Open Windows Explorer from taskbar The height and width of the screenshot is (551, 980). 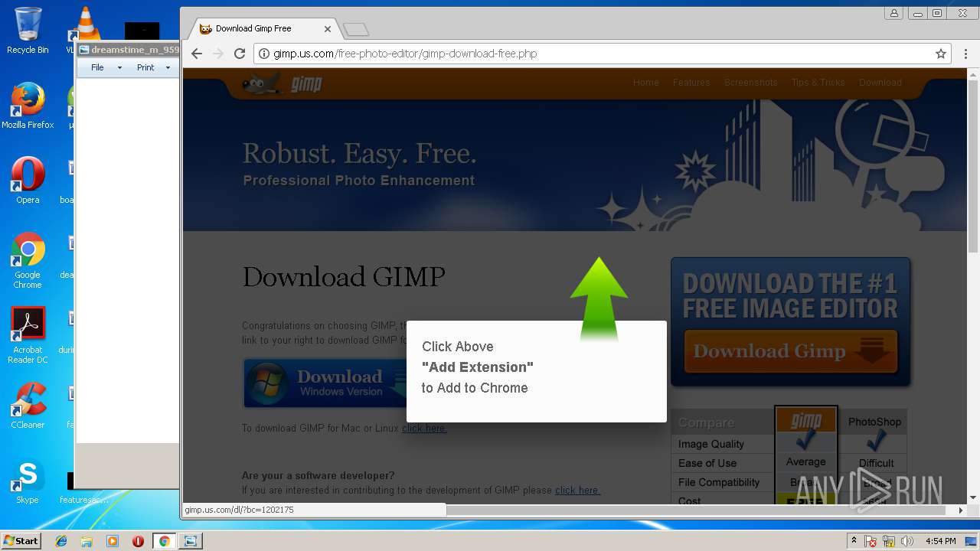coord(87,541)
